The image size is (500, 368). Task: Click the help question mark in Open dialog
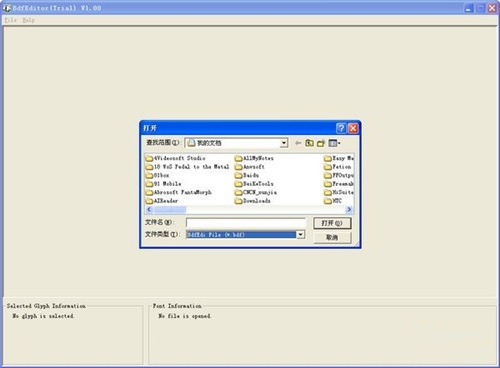pyautogui.click(x=341, y=128)
